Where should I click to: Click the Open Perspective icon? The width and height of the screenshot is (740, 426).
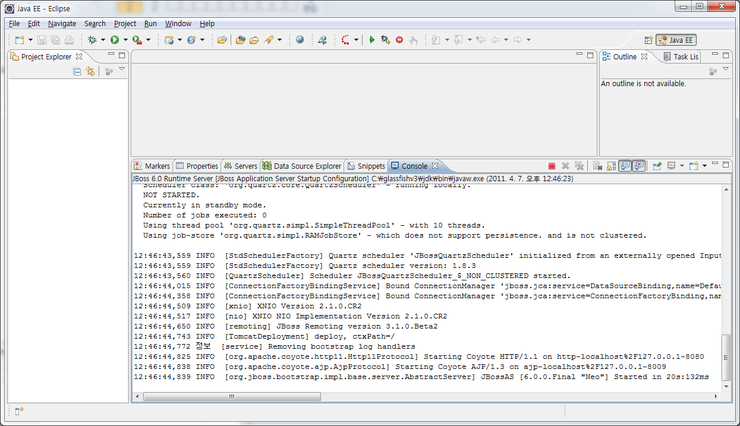[x=648, y=40]
